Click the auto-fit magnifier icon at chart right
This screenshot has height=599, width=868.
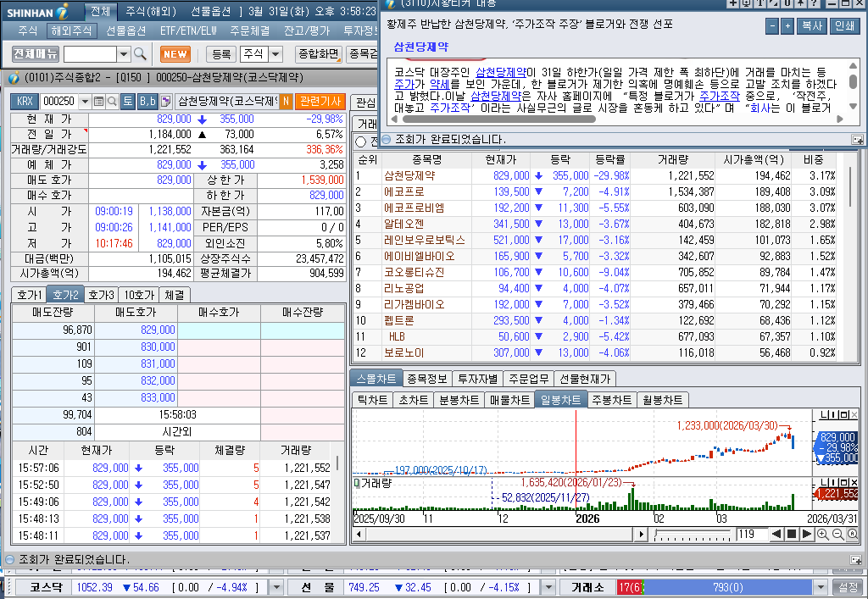click(x=853, y=534)
